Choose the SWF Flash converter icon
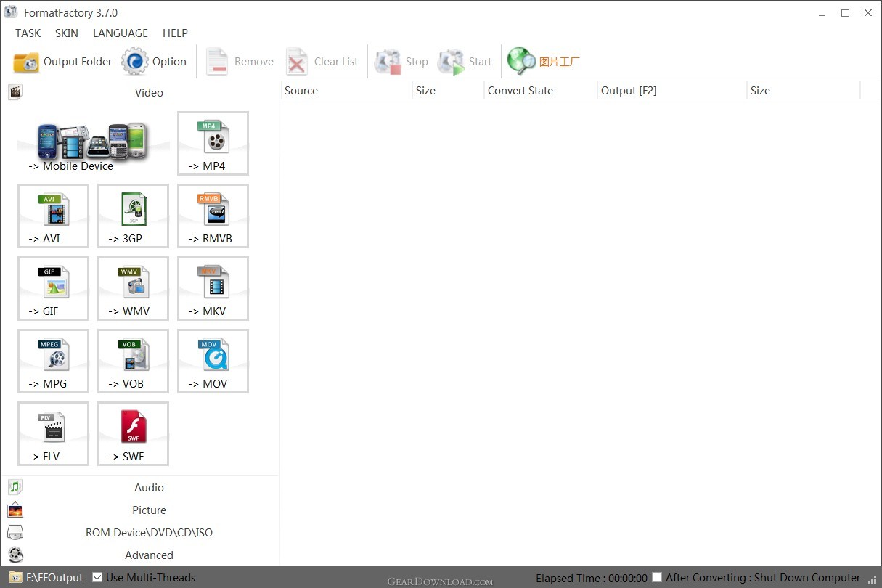The height and width of the screenshot is (588, 882). [133, 433]
